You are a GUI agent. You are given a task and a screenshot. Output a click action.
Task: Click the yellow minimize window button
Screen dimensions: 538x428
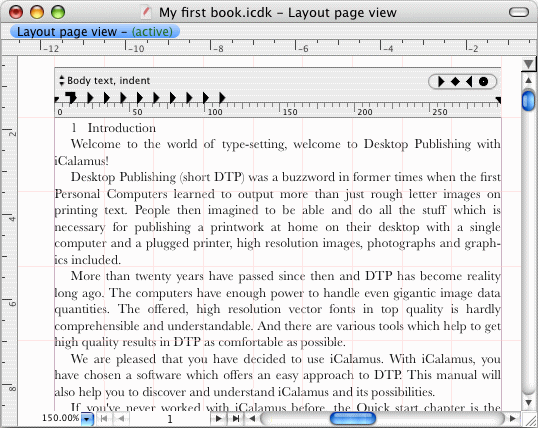(x=37, y=12)
